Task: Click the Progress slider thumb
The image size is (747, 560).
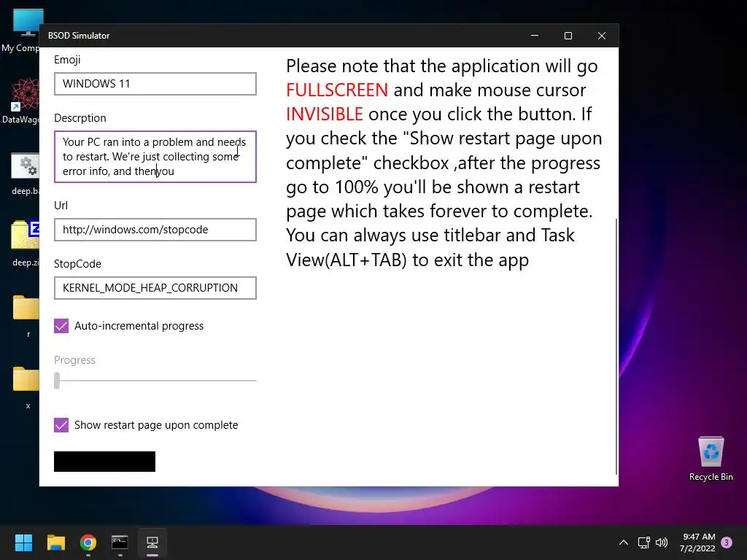Action: pos(57,381)
